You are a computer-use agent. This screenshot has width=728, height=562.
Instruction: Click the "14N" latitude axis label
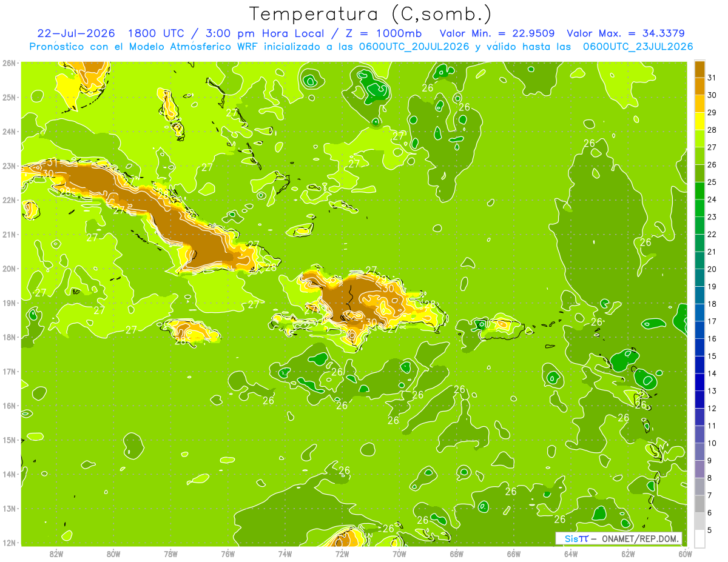tap(9, 474)
